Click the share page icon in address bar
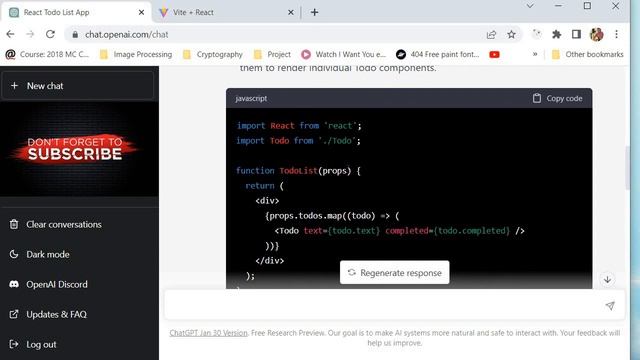 pos(491,35)
